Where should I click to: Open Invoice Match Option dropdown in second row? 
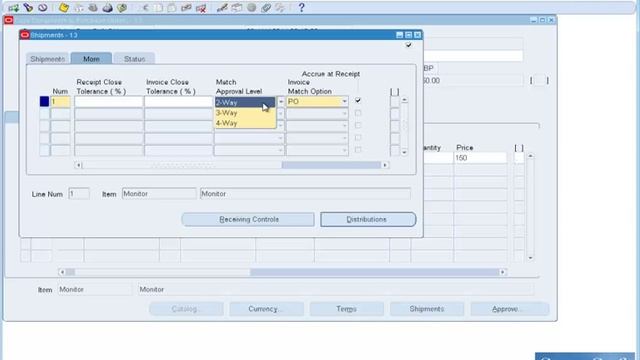pos(344,113)
